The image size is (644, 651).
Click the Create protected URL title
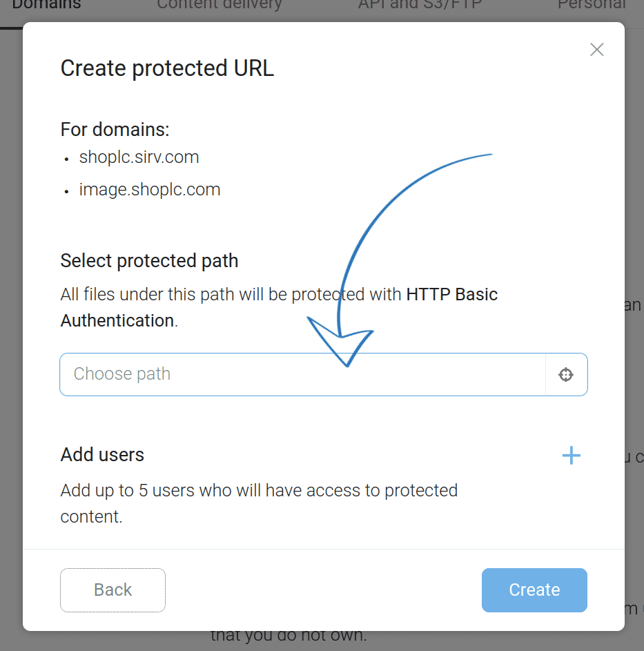point(167,68)
